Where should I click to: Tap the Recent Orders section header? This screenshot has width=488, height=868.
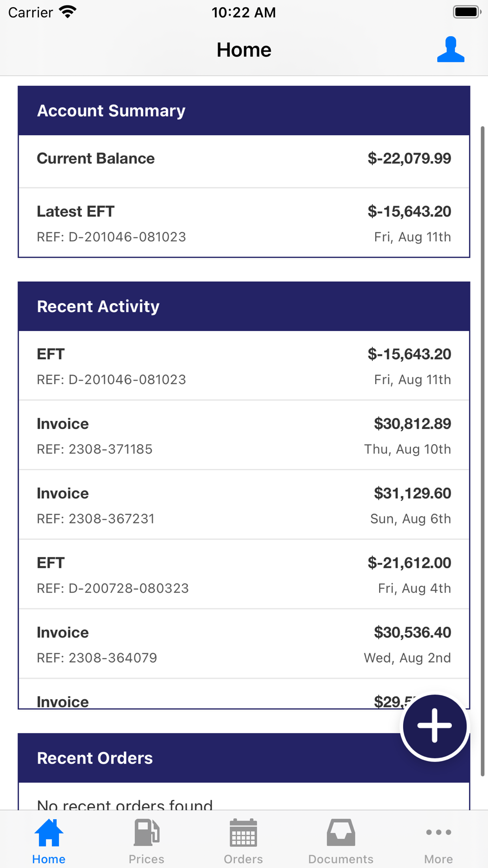pos(195,758)
